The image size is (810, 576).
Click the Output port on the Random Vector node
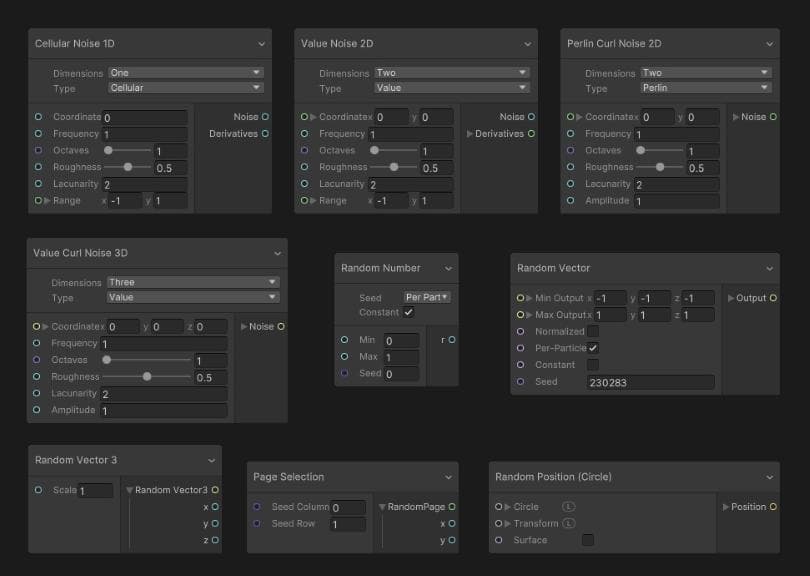[x=775, y=297]
